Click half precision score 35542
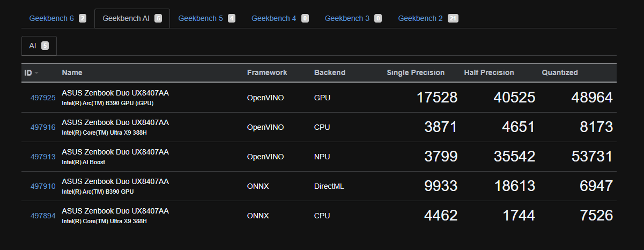The image size is (644, 250). [x=514, y=156]
